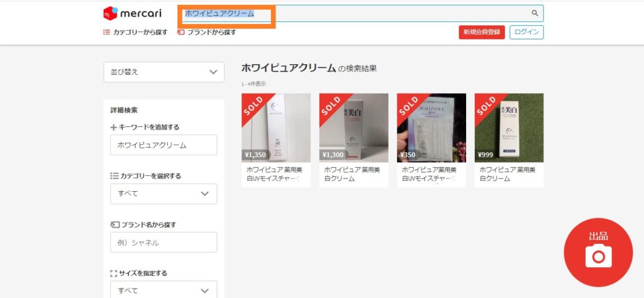Viewport: 644px width, 298px height.
Task: Open the ¥999 product thumbnail
Action: (509, 128)
